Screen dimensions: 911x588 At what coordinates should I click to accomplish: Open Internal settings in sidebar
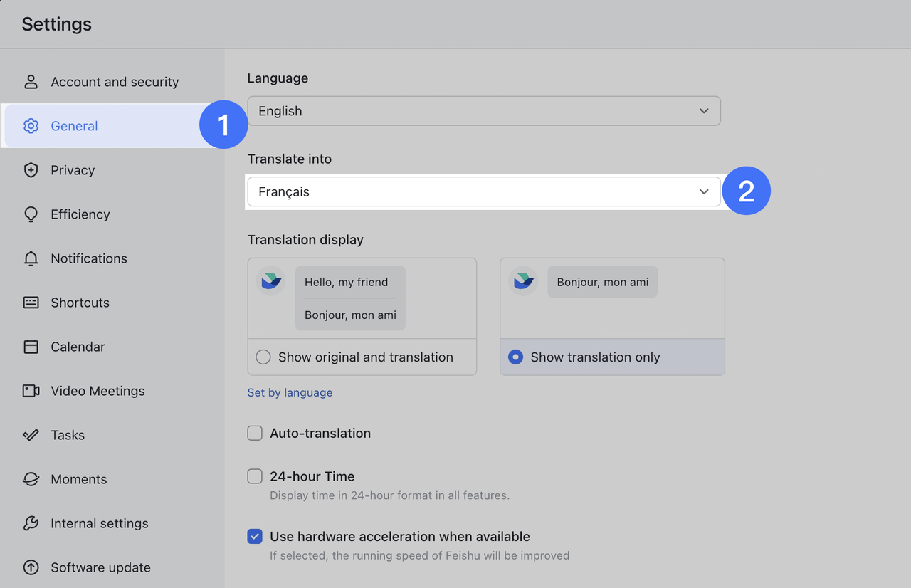click(x=99, y=523)
